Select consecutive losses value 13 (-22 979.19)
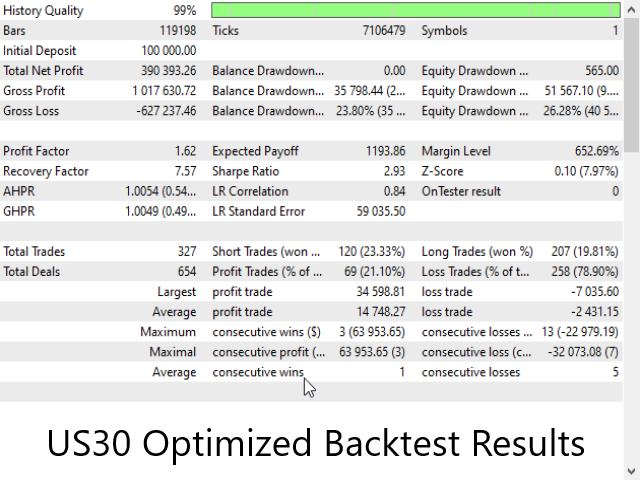This screenshot has width=640, height=480. point(580,332)
